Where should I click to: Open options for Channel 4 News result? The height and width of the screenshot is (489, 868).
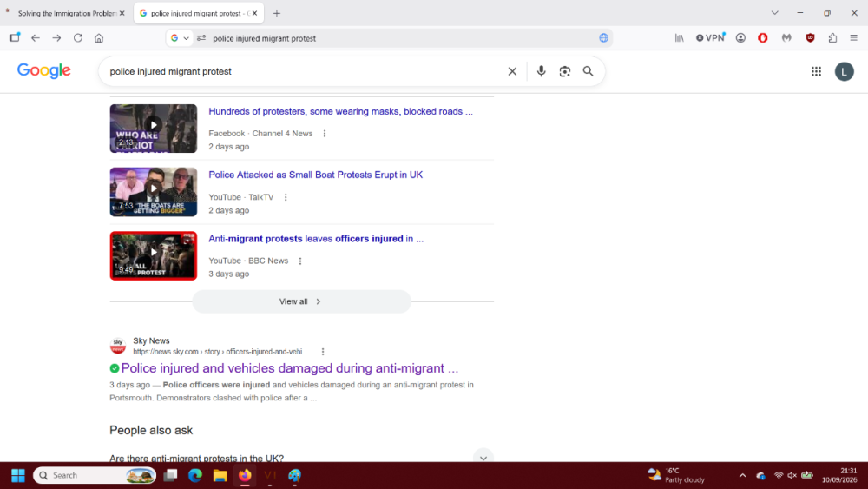coord(325,134)
